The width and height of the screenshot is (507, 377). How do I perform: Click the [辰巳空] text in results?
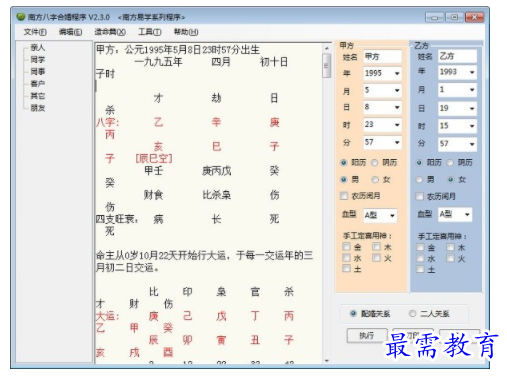click(154, 159)
